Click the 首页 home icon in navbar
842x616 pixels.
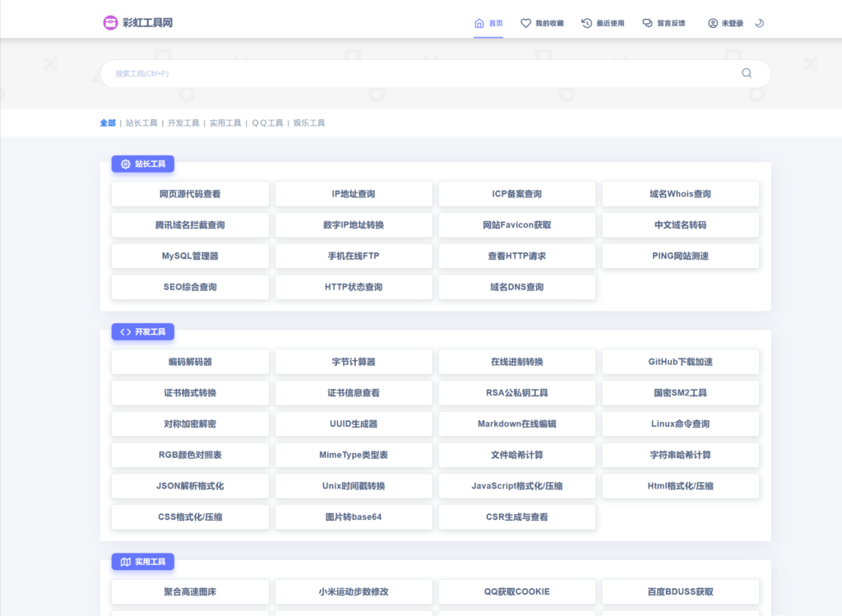coord(480,22)
